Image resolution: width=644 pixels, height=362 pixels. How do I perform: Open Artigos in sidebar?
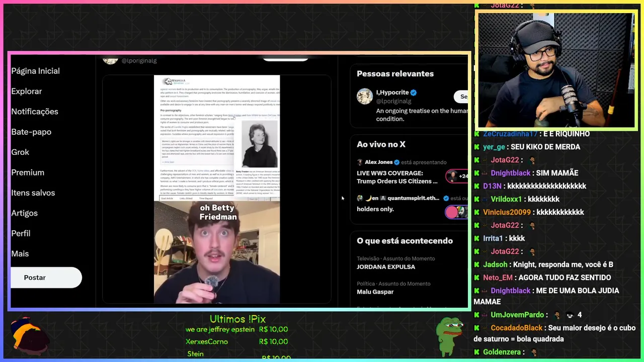coord(24,213)
